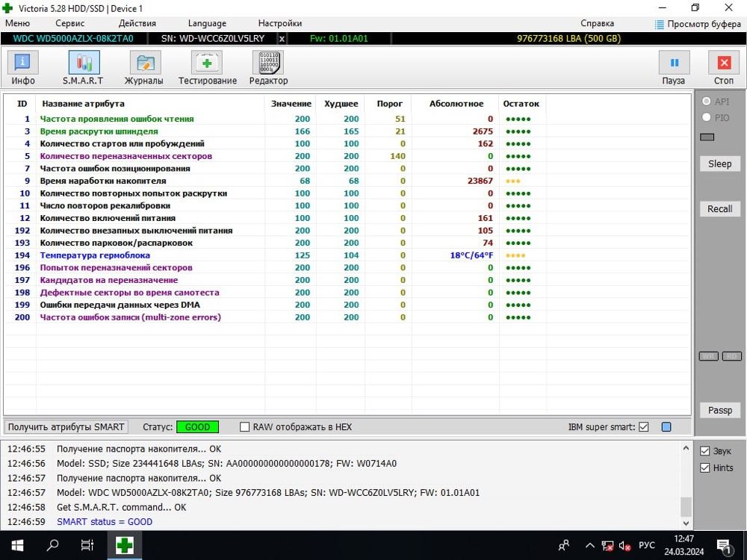747x560 pixels.
Task: Open Windows taskbar search
Action: pyautogui.click(x=52, y=545)
